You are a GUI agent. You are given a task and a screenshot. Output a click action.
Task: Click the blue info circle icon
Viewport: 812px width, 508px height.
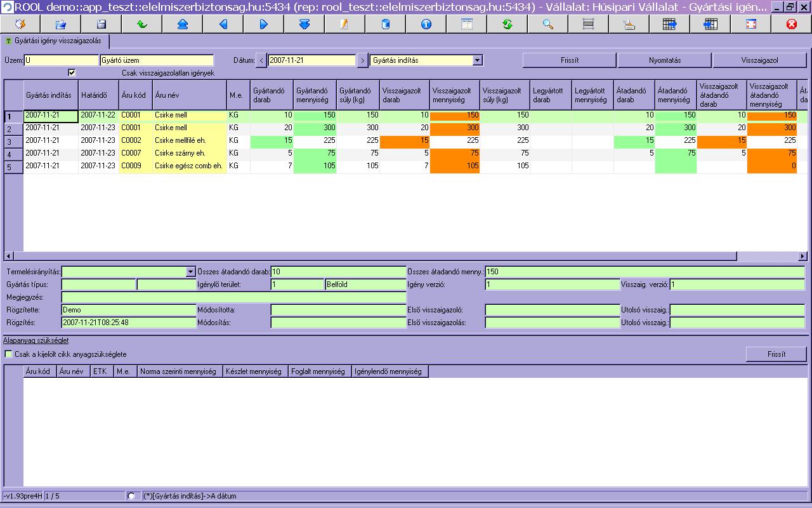click(x=426, y=24)
